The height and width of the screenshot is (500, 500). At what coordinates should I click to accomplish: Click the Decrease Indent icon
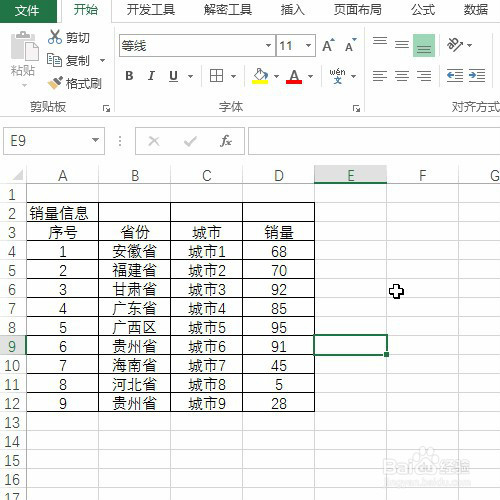pos(455,76)
